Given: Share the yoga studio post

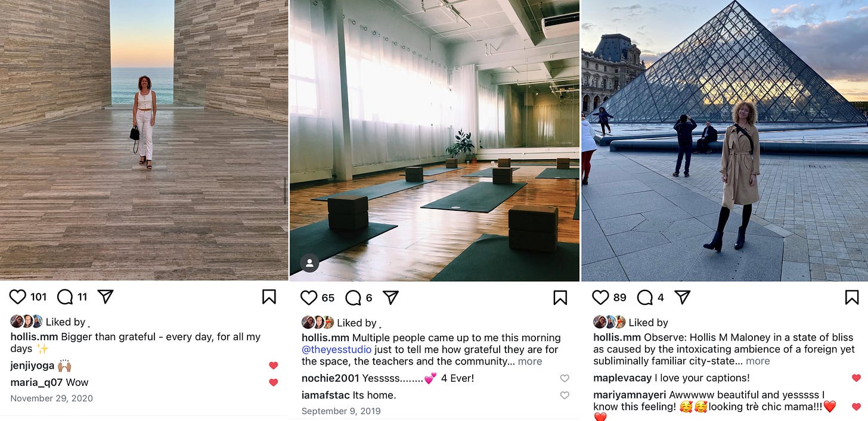Looking at the screenshot, I should click(x=390, y=298).
